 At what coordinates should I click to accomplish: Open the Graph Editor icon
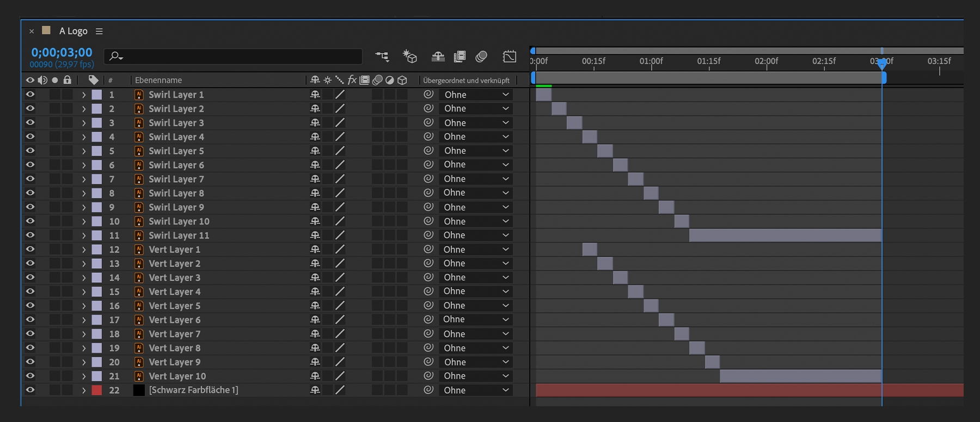point(510,56)
